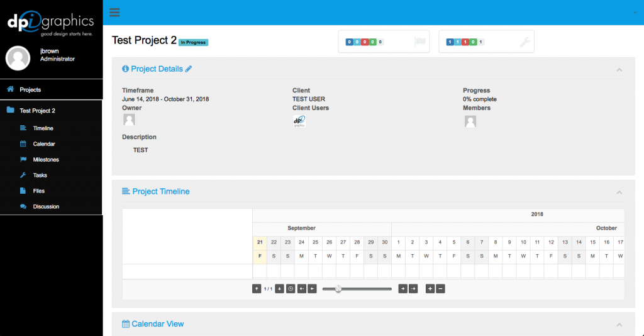Screen dimensions: 644x336
Task: Click the timeline slider handle
Action: click(338, 289)
